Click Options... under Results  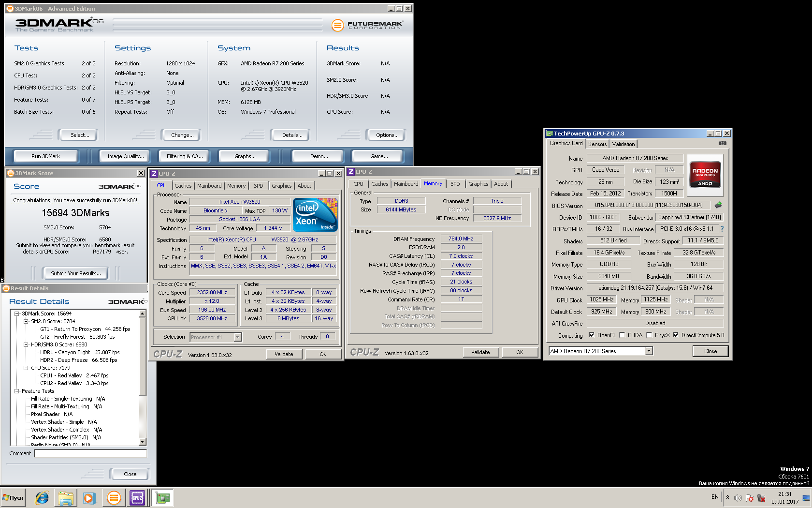pos(387,135)
